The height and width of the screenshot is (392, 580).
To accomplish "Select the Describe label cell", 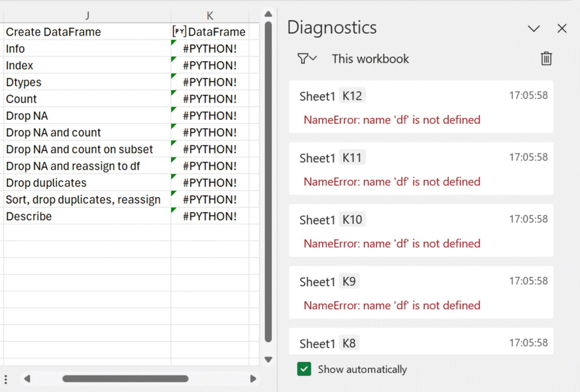I will (88, 216).
